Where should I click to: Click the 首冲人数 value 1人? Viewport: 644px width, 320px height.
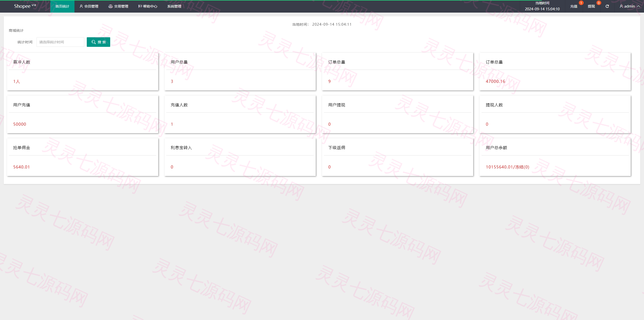pyautogui.click(x=16, y=81)
